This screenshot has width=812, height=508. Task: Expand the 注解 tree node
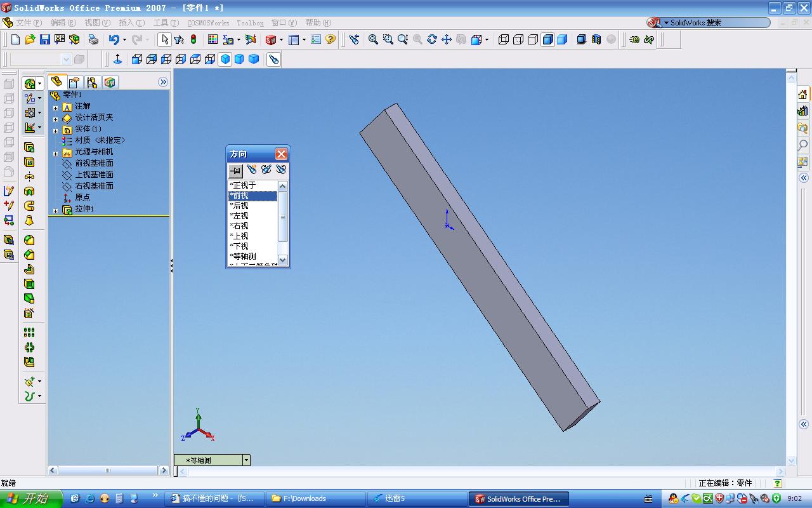pos(55,107)
